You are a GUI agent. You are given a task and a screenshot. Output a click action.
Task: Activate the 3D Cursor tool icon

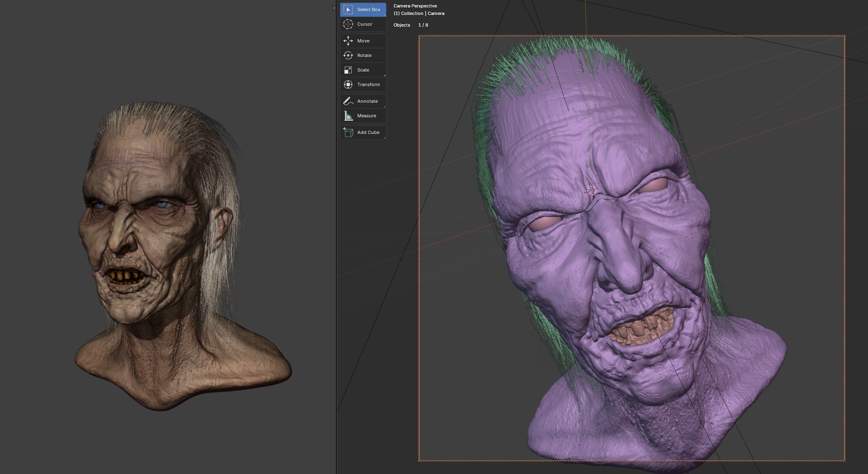tap(348, 24)
